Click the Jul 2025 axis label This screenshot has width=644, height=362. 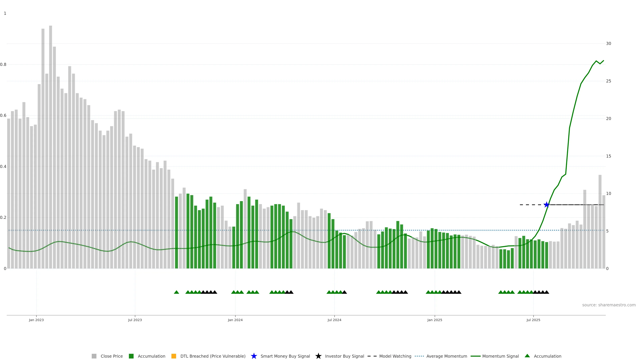point(533,320)
